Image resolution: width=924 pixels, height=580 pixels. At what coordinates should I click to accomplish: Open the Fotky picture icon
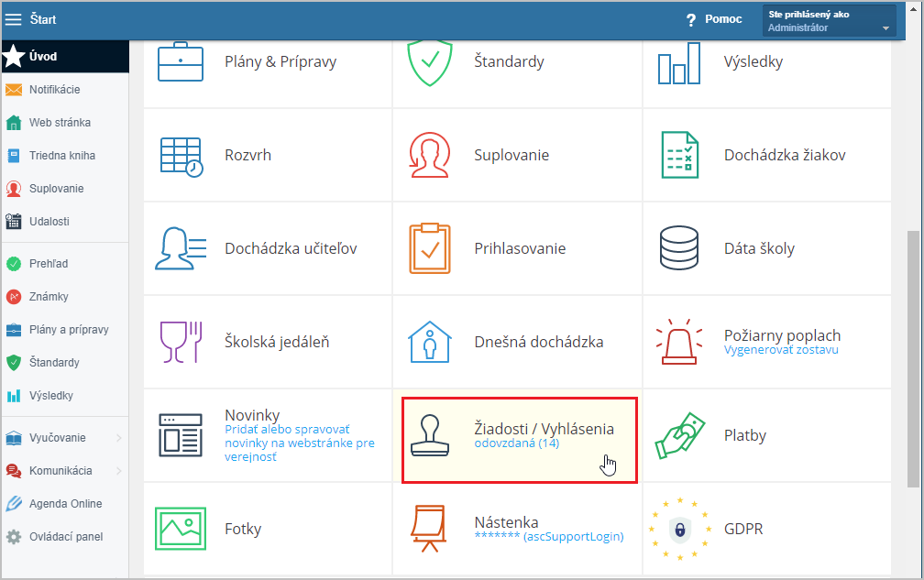181,529
